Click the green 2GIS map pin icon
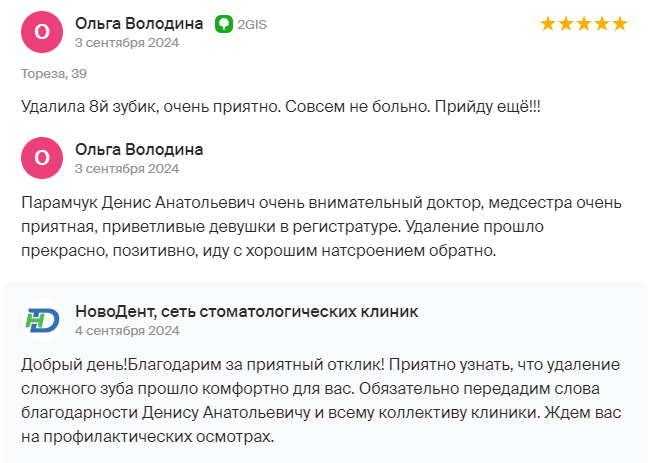This screenshot has width=653, height=463. tap(224, 23)
